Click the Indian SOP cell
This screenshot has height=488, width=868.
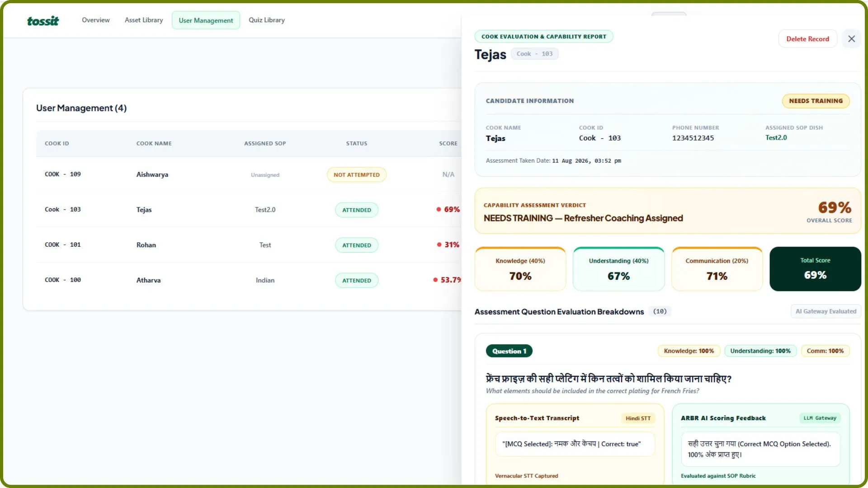[x=265, y=280]
